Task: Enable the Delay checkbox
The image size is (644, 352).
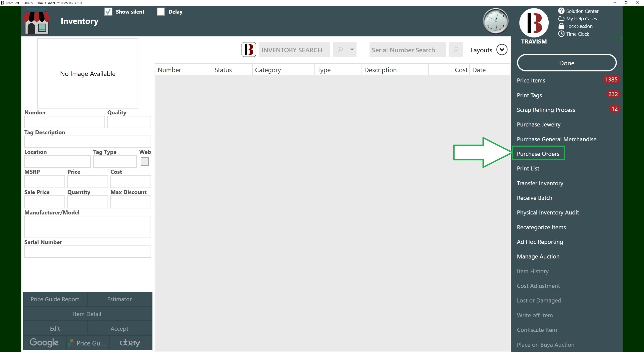Action: [161, 12]
